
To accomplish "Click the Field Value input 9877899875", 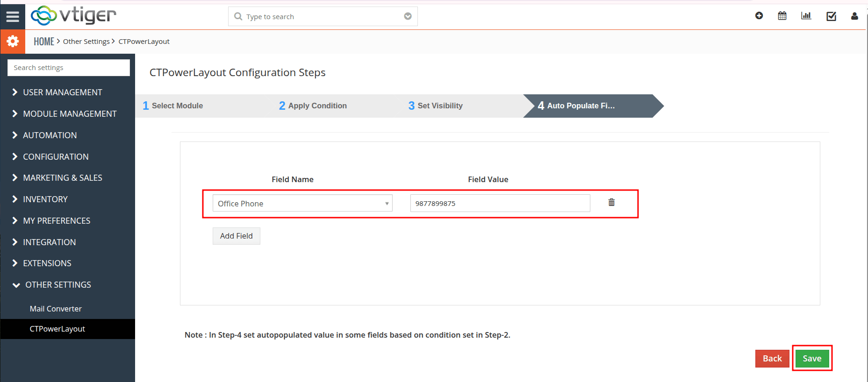I will [x=500, y=203].
